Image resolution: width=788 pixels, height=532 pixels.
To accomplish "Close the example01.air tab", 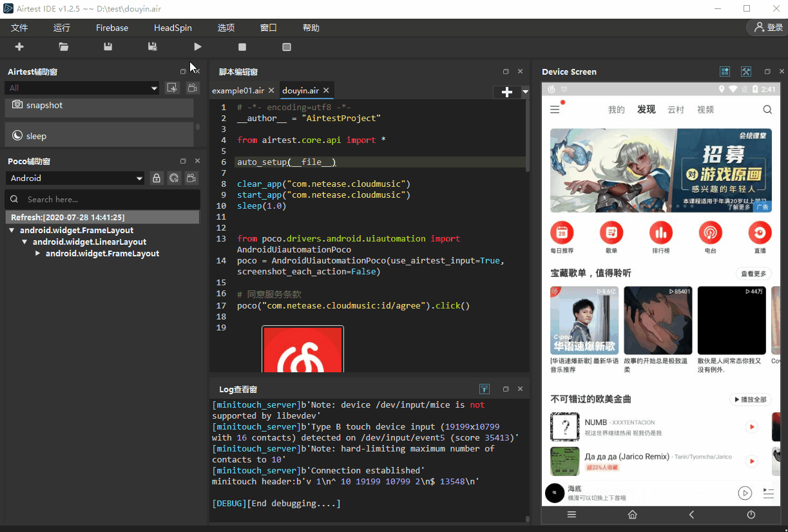I will point(271,91).
